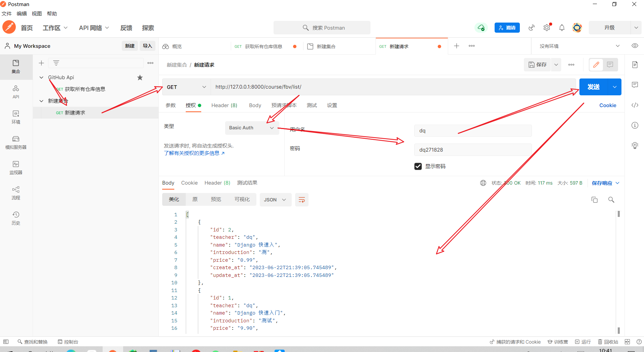Open the File (文件) menu
The image size is (644, 352).
[x=7, y=14]
